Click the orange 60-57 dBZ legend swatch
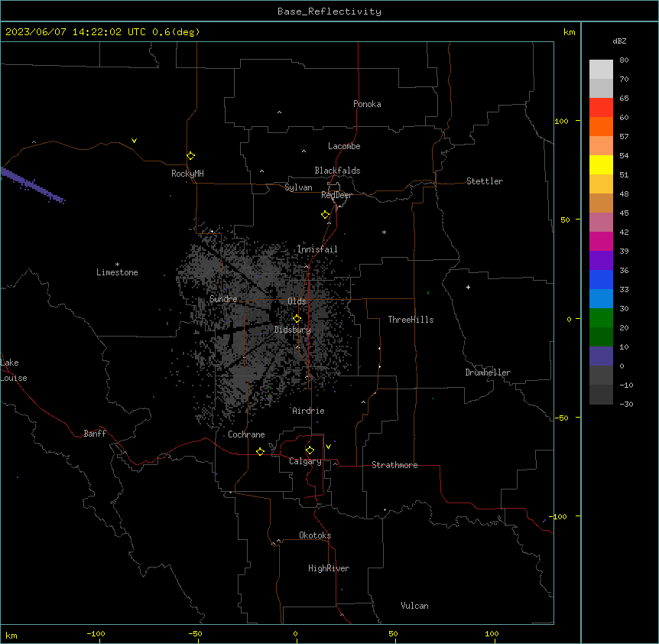 click(x=601, y=126)
